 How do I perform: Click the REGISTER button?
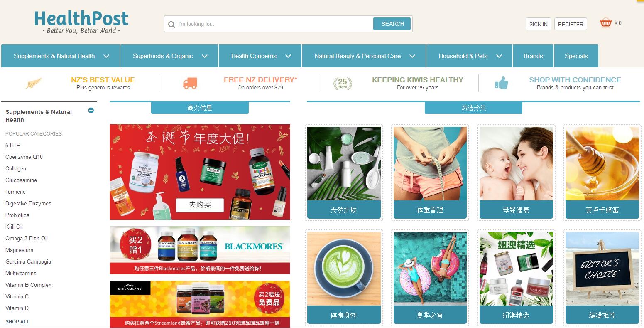(x=571, y=24)
